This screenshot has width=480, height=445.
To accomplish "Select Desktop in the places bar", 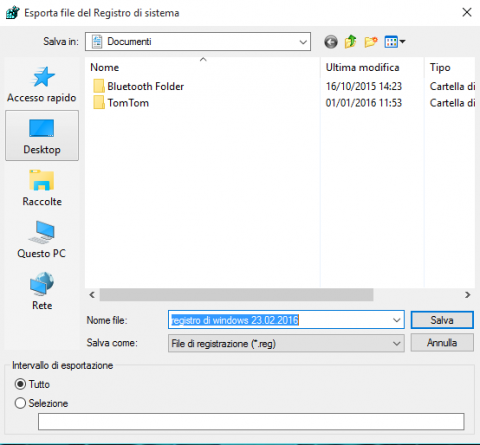I will pyautogui.click(x=42, y=136).
